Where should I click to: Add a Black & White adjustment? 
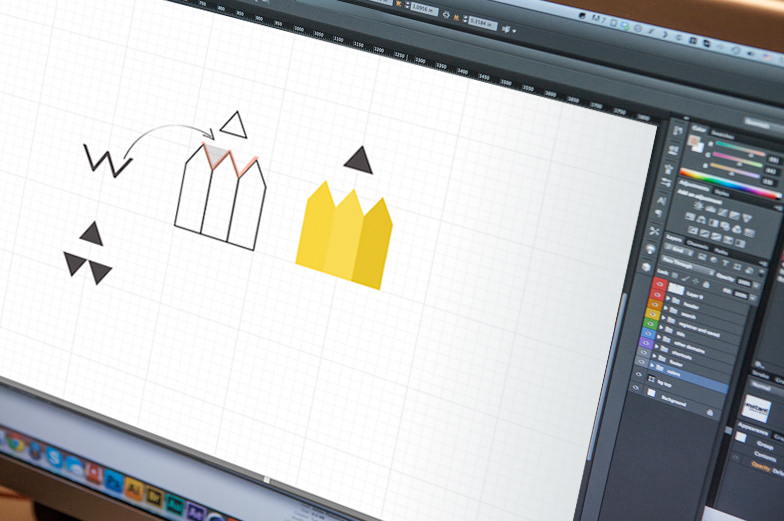tap(714, 223)
